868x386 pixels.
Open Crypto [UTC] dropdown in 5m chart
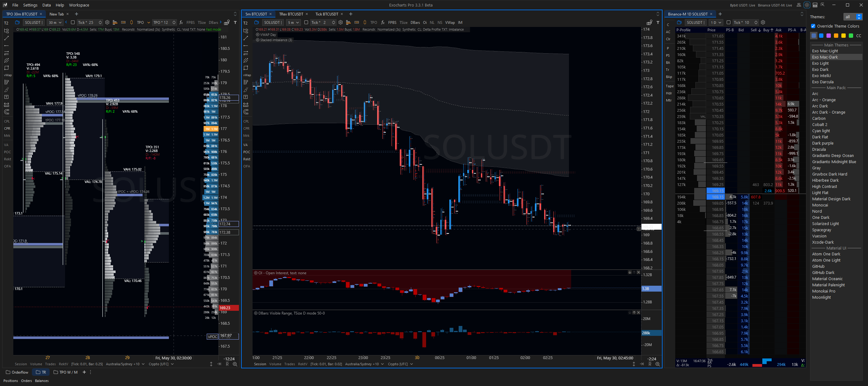coord(400,364)
